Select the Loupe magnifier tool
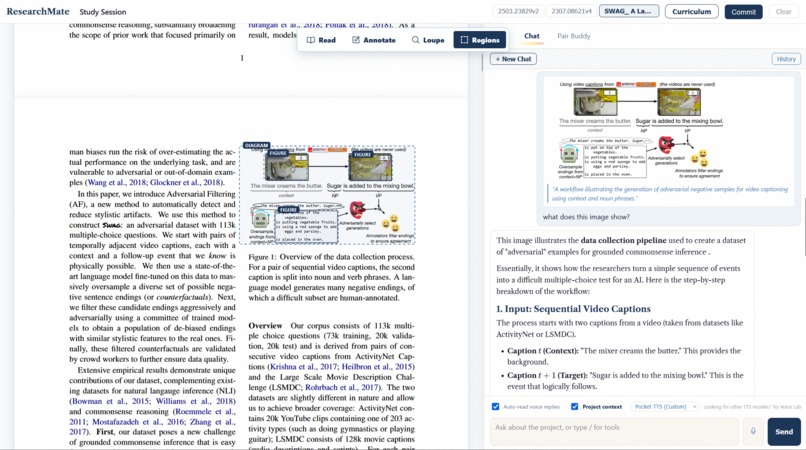Image resolution: width=806 pixels, height=450 pixels. 428,40
